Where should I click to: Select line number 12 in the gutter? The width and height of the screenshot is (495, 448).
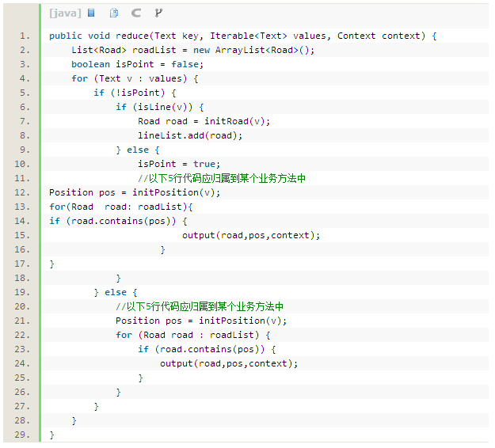coord(23,192)
